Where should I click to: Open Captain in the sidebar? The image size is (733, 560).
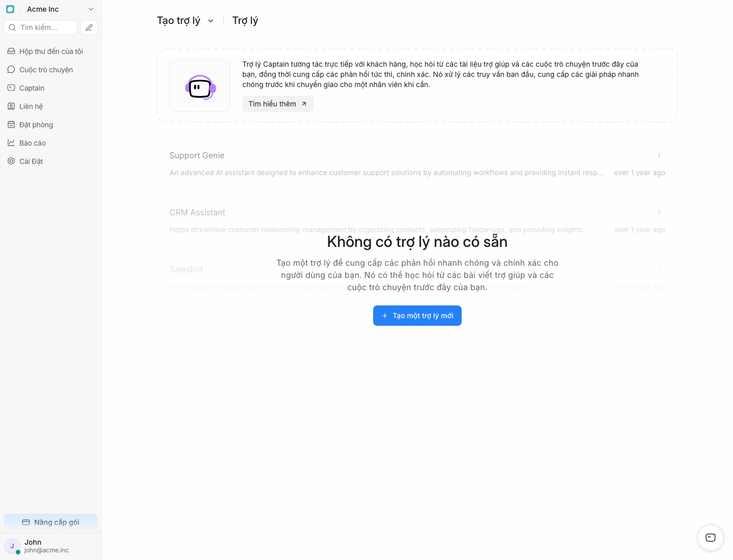coord(32,88)
